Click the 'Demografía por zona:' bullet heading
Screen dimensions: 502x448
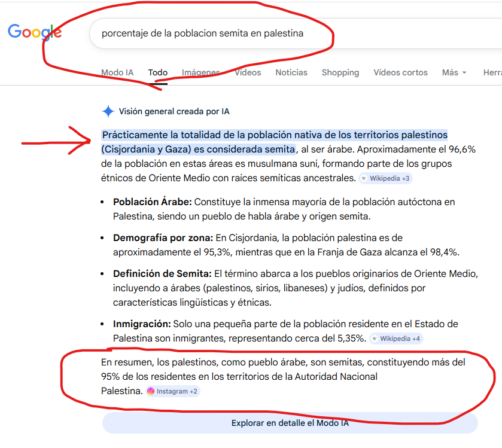163,238
